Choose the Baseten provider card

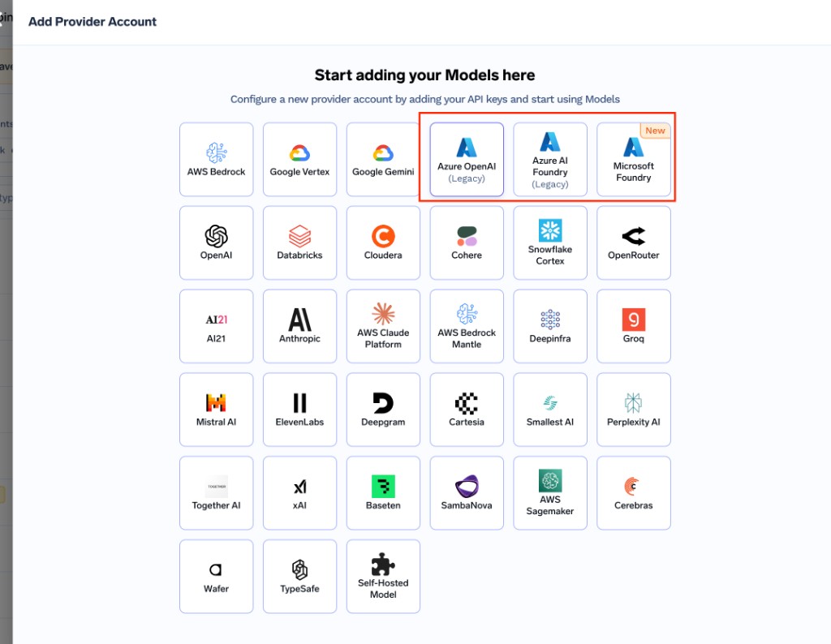383,493
